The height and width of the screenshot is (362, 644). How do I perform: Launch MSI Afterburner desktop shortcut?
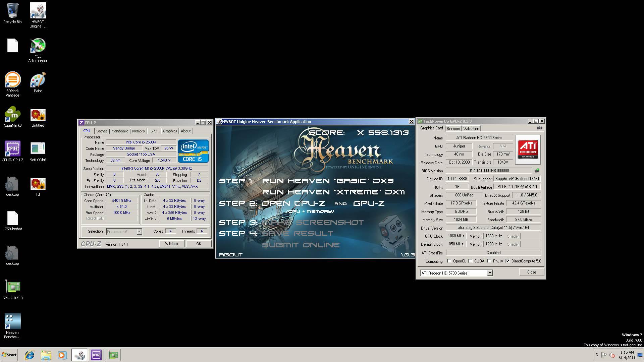click(38, 50)
